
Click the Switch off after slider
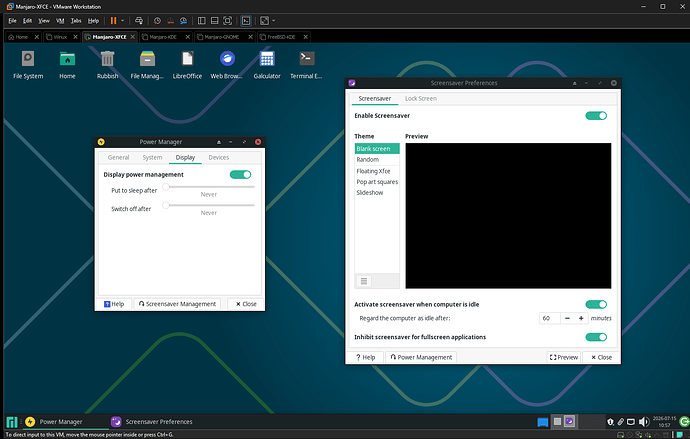[x=209, y=205]
